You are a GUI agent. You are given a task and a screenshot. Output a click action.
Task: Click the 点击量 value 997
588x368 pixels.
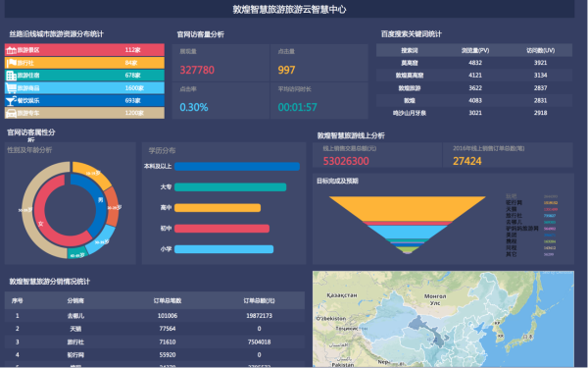click(x=286, y=70)
